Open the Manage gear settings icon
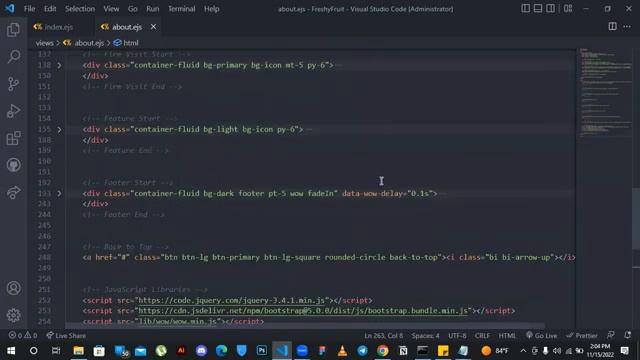The height and width of the screenshot is (360, 640). (13, 315)
